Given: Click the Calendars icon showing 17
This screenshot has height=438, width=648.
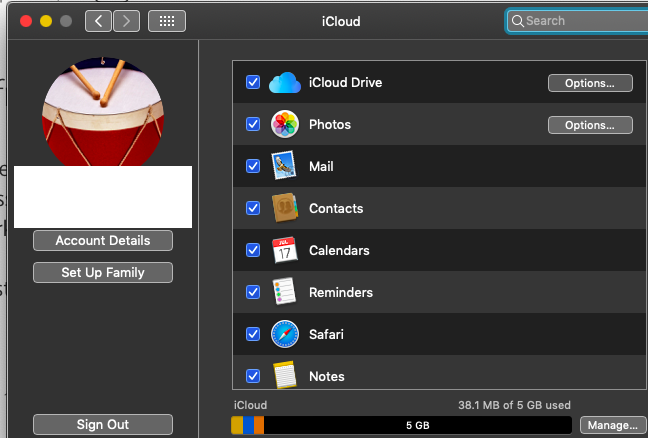Looking at the screenshot, I should 285,250.
